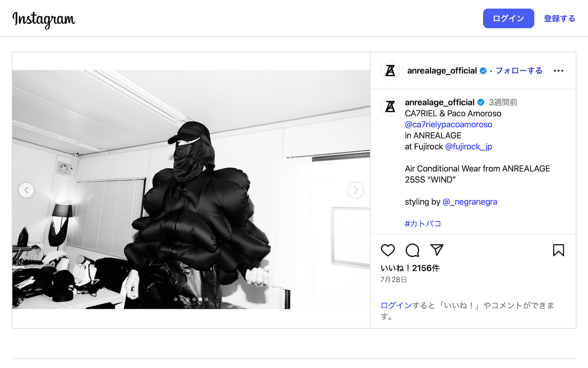Viewport: 588px width, 368px height.
Task: Click the blue ログイン button
Action: tap(508, 18)
